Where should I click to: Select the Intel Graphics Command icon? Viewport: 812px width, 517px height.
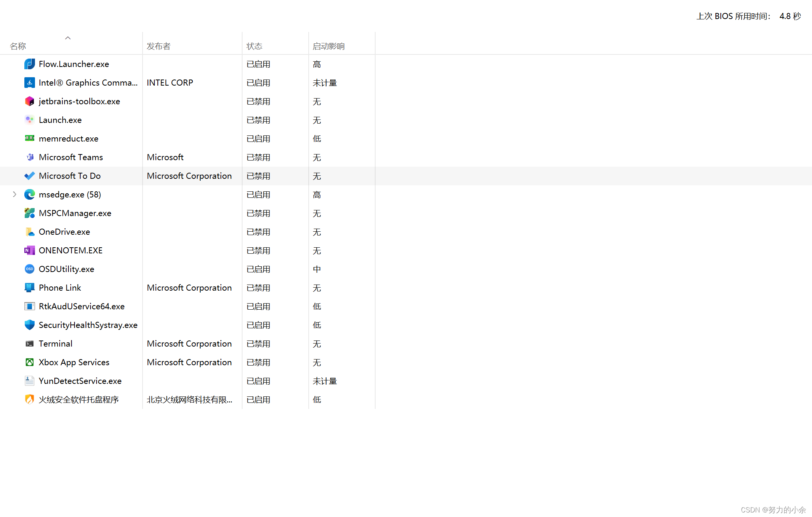[x=29, y=83]
